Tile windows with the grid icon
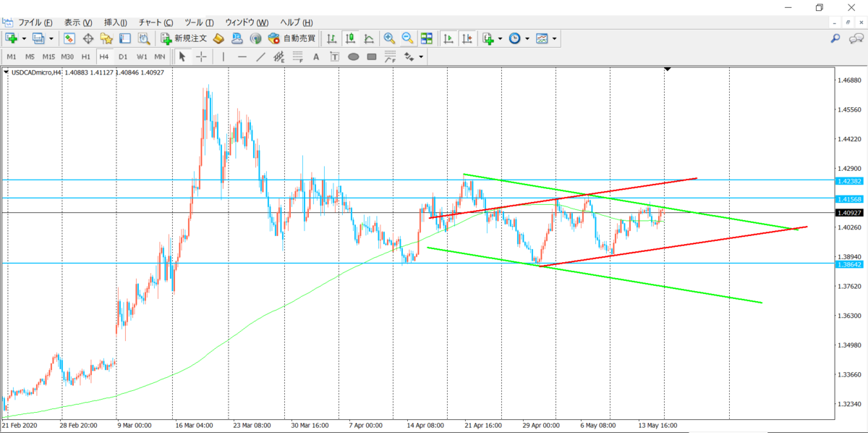Image resolution: width=868 pixels, height=433 pixels. (427, 38)
